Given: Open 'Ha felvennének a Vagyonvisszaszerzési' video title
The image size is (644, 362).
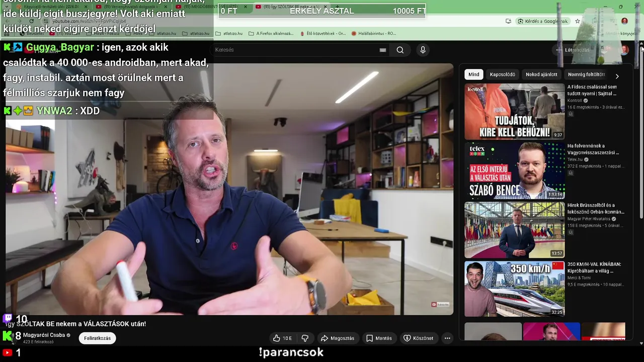Looking at the screenshot, I should pyautogui.click(x=593, y=149).
